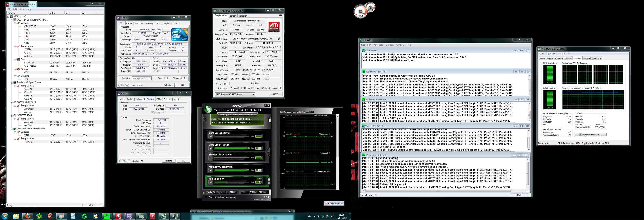Click the fan User Define gear icon
This screenshot has width=644, height=220.
269,180
